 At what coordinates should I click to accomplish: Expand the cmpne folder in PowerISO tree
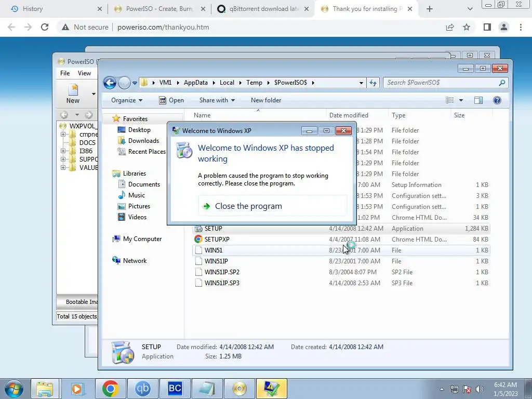63,135
